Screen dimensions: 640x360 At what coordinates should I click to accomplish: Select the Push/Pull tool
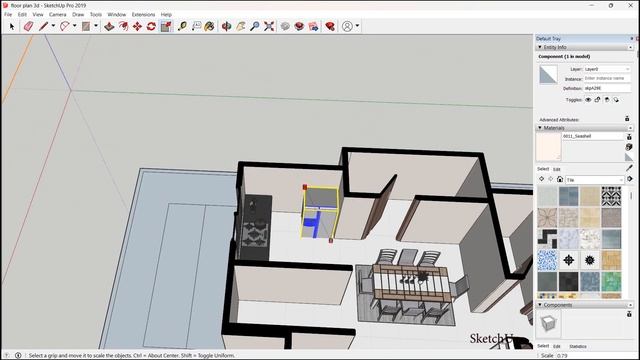(109, 27)
